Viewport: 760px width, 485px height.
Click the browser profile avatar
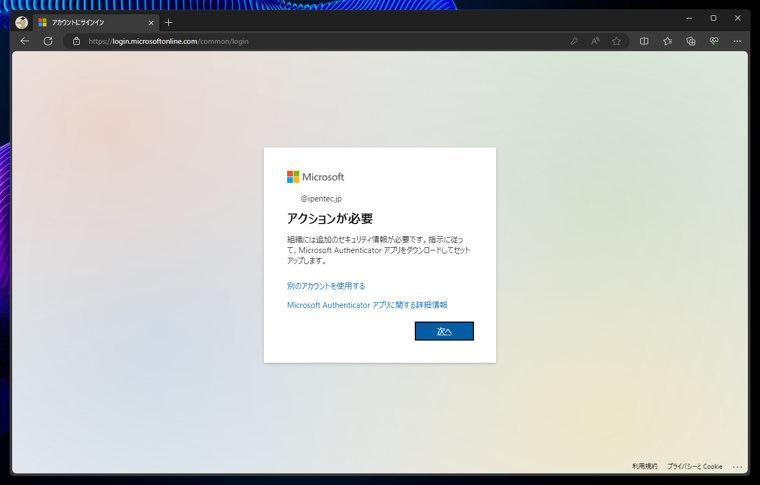pos(21,22)
